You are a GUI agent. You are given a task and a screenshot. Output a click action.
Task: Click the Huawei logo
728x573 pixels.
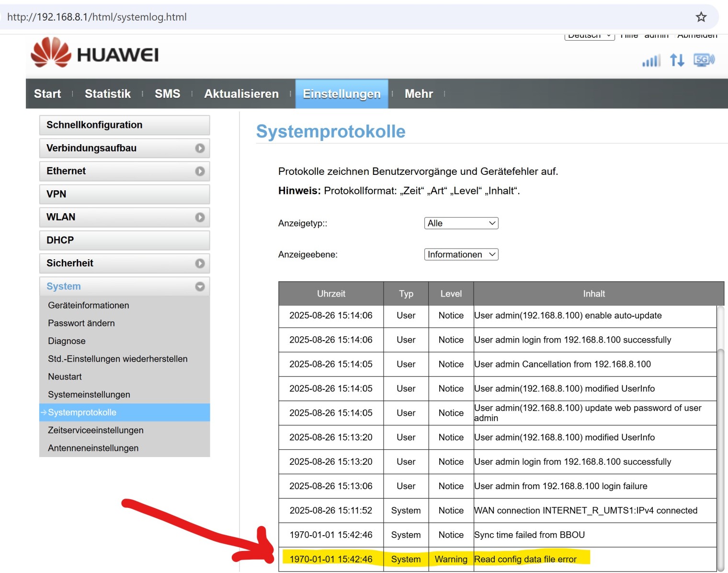click(x=94, y=53)
